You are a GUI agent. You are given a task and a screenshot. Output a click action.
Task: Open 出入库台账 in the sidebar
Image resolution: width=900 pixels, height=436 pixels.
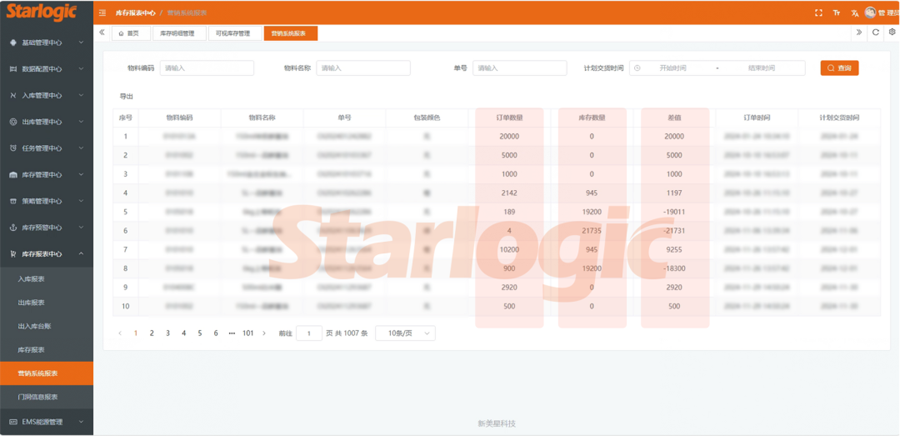[46, 326]
